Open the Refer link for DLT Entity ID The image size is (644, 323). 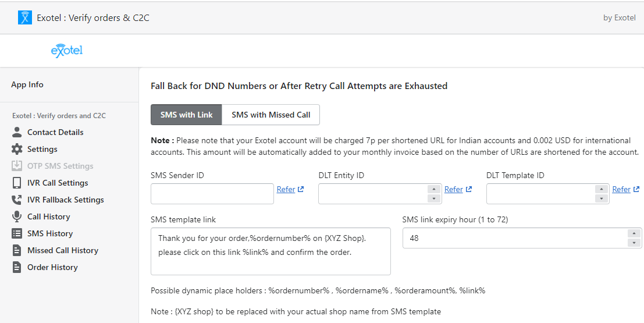click(453, 189)
